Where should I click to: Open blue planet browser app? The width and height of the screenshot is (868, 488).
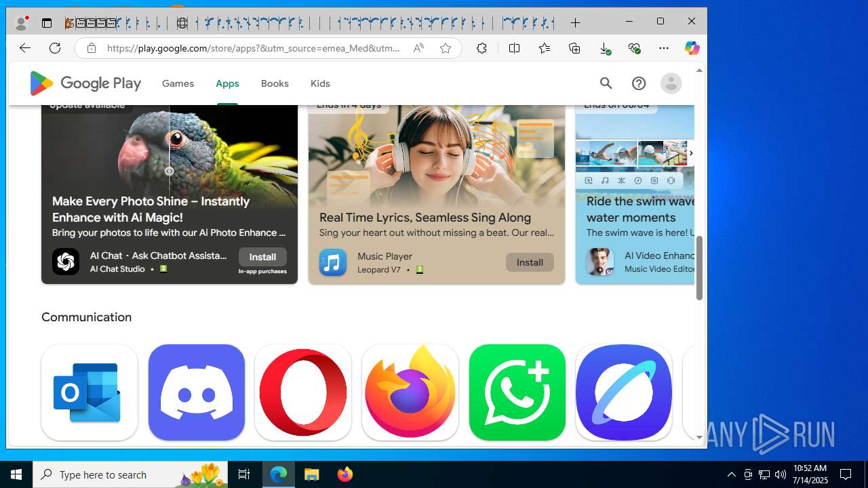pyautogui.click(x=624, y=392)
